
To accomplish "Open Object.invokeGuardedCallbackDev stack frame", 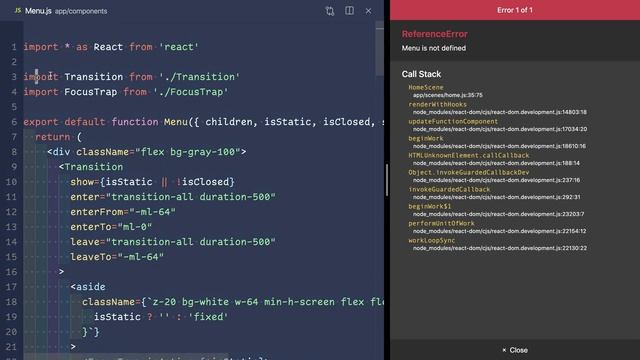I will (469, 172).
